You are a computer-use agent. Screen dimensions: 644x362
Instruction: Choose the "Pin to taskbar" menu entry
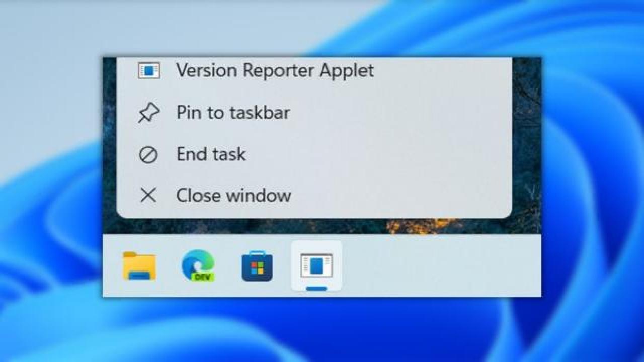click(232, 112)
